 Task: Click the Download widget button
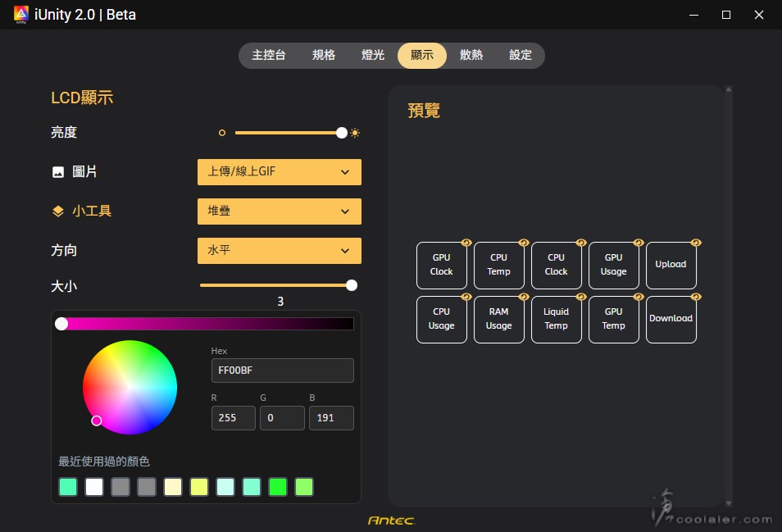point(671,320)
